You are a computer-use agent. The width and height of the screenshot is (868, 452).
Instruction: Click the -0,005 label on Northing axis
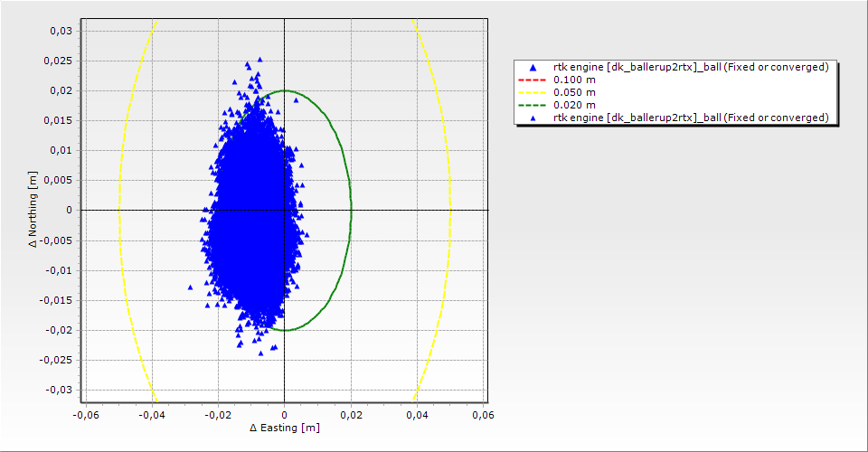(x=56, y=240)
